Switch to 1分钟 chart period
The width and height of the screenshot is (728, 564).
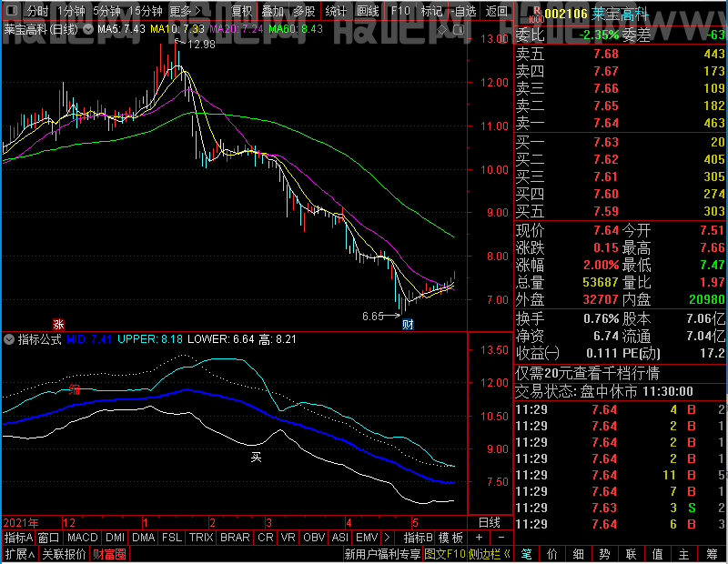(71, 11)
